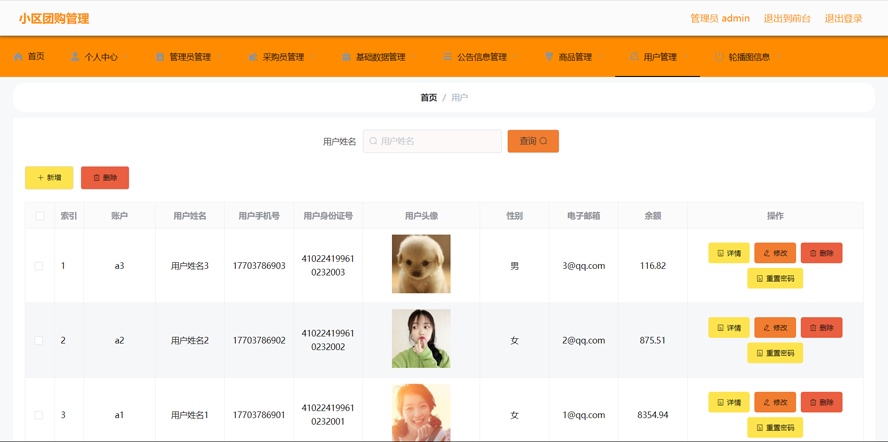This screenshot has width=888, height=442.
Task: Tick the checkbox for row a3
Action: [x=39, y=266]
